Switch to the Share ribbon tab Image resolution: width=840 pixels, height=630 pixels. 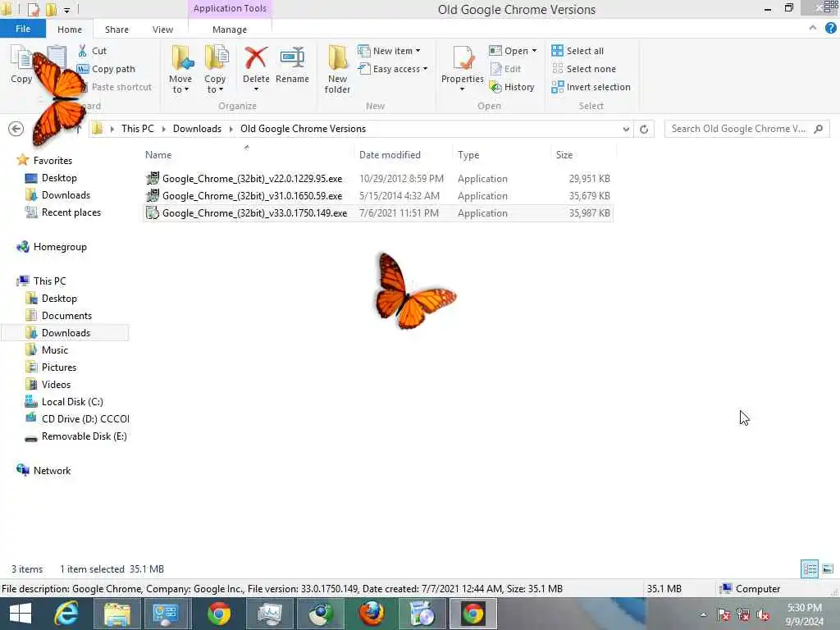(116, 30)
